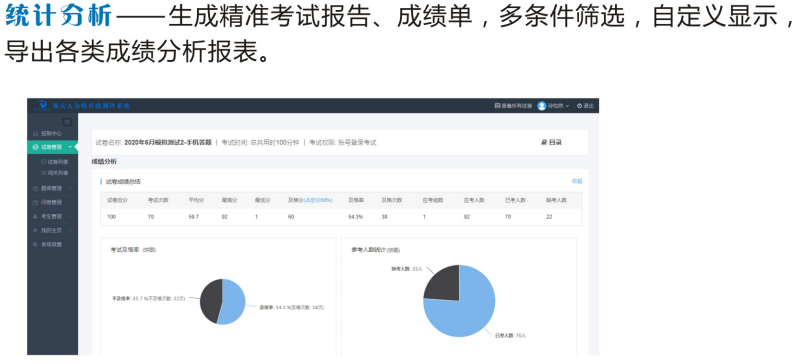Click the gear icon beside 系统设置
The image size is (796, 364).
click(35, 245)
